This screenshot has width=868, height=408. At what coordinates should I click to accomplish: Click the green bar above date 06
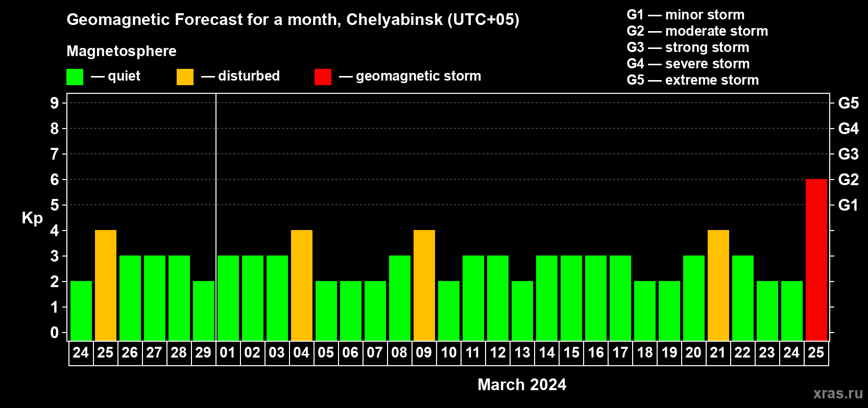(350, 311)
